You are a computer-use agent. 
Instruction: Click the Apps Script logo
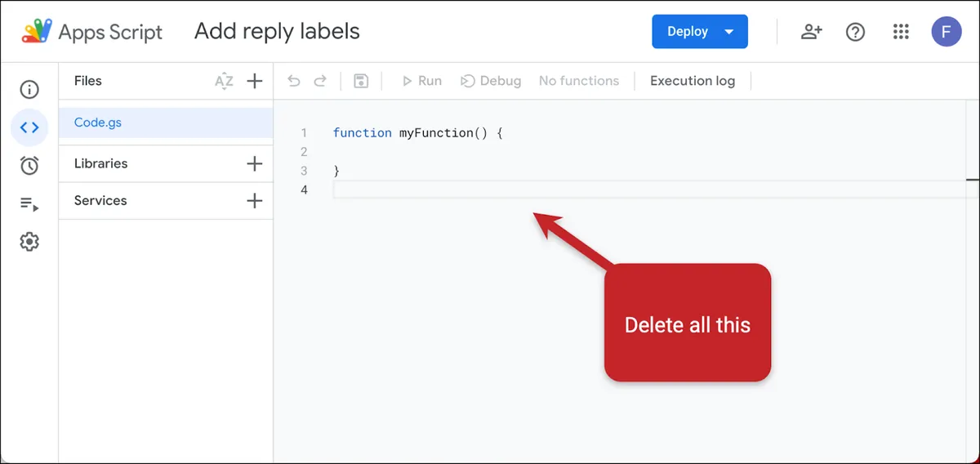(37, 32)
